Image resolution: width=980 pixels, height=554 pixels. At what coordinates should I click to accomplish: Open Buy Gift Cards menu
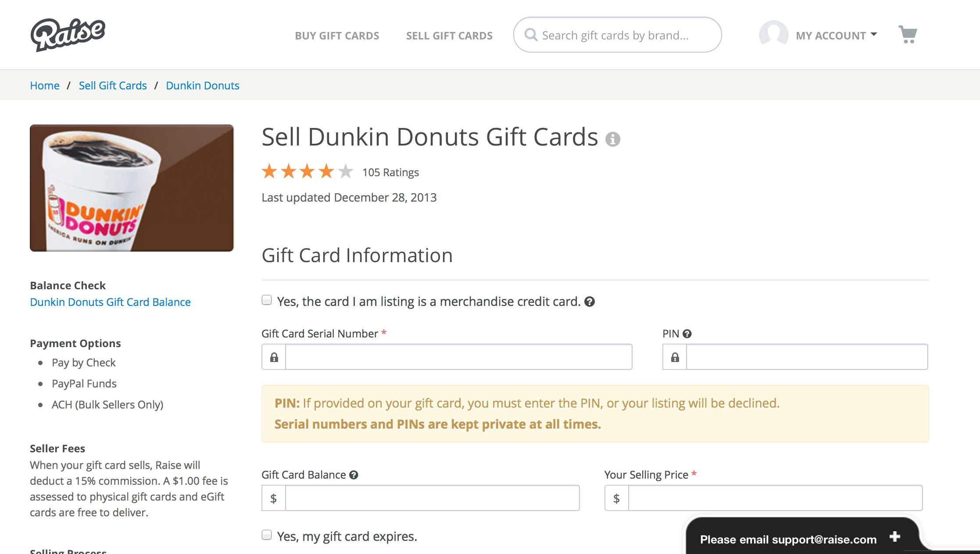pos(337,36)
